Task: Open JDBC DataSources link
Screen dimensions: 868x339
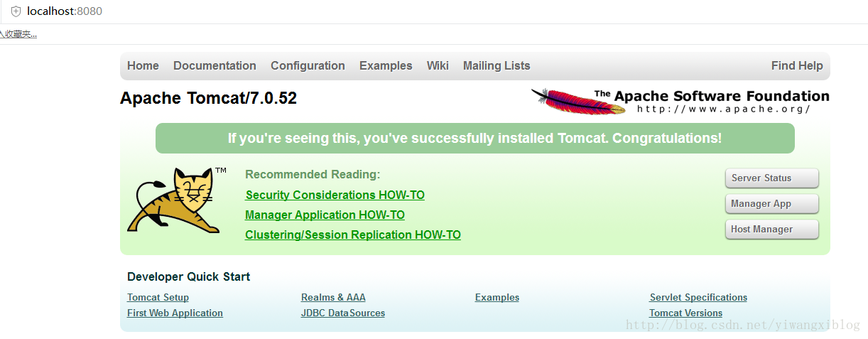Action: tap(343, 313)
